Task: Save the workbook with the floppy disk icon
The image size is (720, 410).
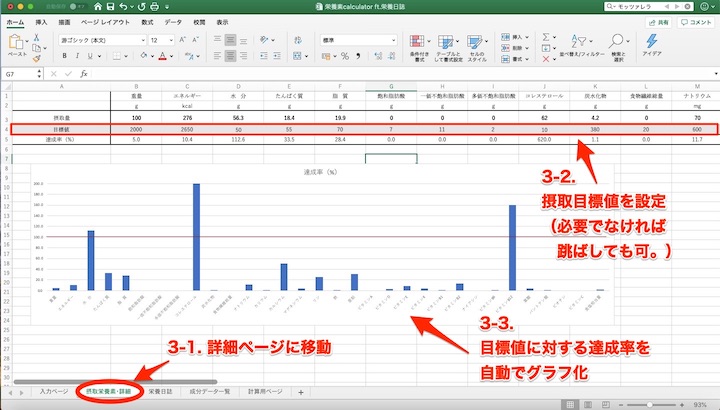Action: click(110, 6)
